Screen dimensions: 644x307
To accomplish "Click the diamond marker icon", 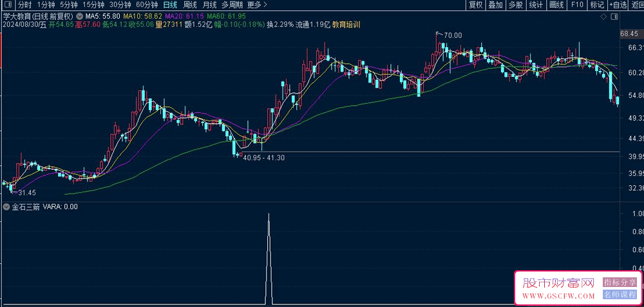I will tap(603, 17).
